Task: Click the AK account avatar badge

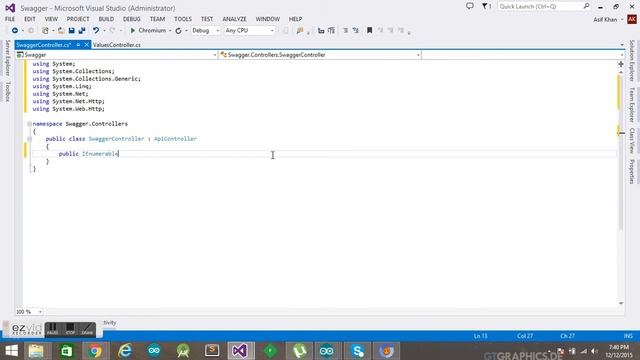Action: pyautogui.click(x=632, y=19)
